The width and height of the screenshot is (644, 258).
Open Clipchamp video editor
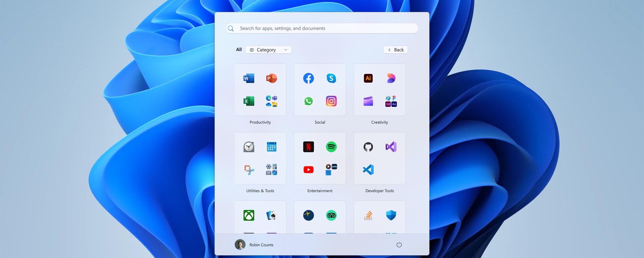pyautogui.click(x=368, y=101)
